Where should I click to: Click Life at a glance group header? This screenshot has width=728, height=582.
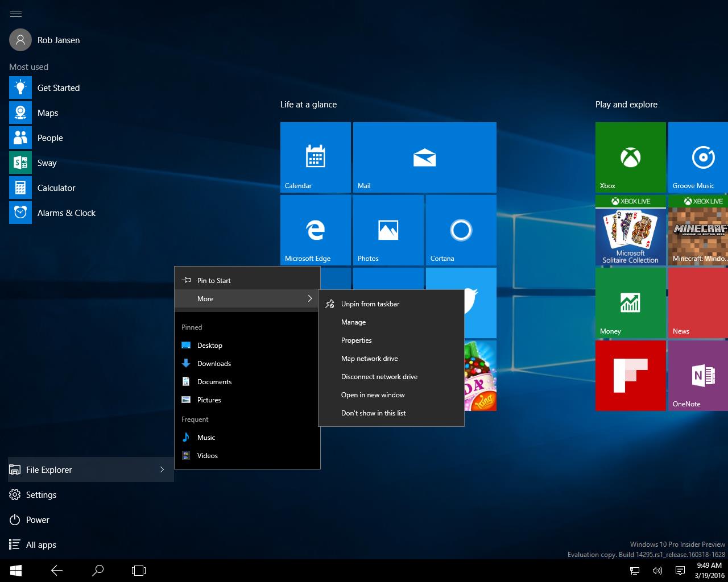(308, 105)
